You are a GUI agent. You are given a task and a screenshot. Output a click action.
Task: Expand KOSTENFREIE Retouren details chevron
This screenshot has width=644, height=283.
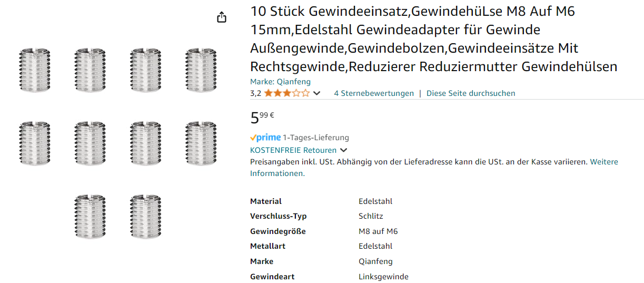coord(343,150)
